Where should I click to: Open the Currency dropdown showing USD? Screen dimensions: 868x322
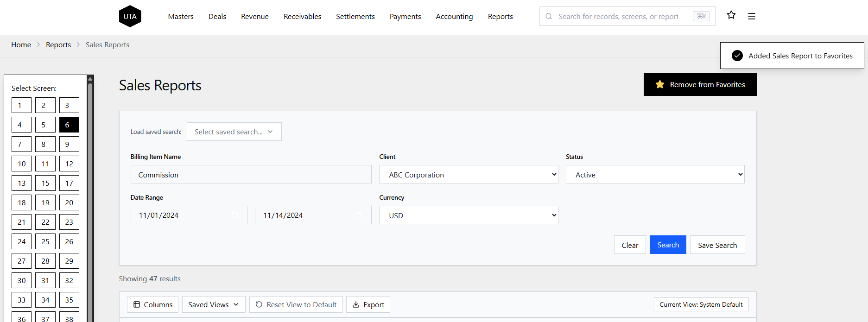tap(469, 215)
